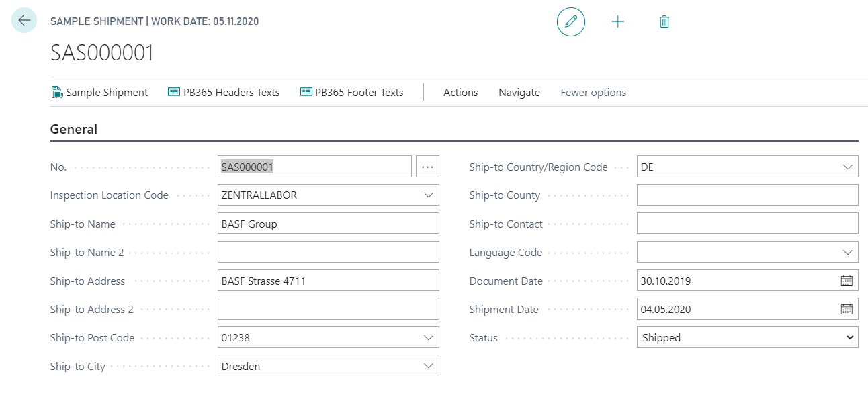This screenshot has width=868, height=397.
Task: Click the Sample Shipment work date caption
Action: pos(155,21)
